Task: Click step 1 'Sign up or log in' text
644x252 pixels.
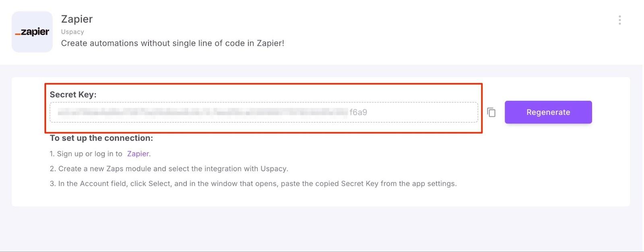Action: [89, 154]
